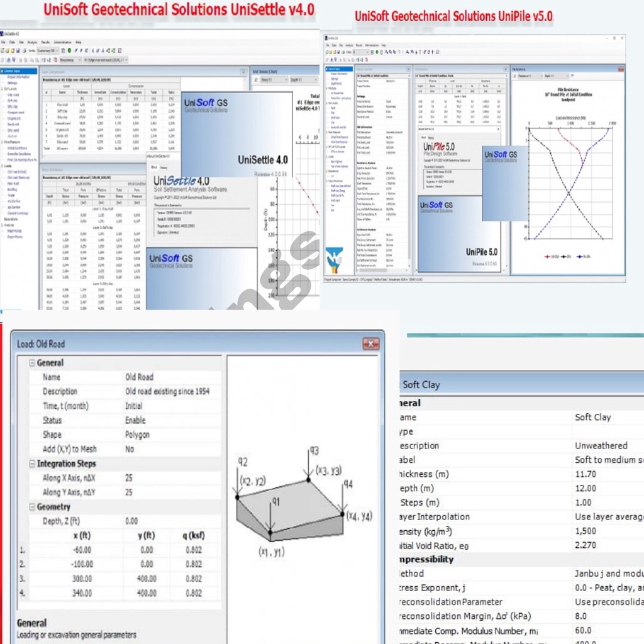Open the units dropdown in UniSettle toolbar

tap(48, 50)
